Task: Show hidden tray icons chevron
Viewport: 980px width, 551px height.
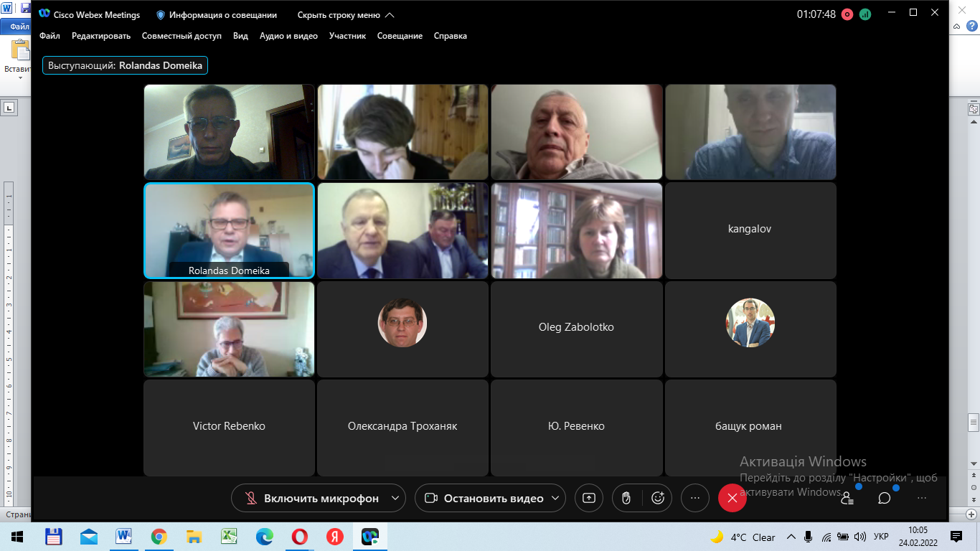Action: (x=791, y=537)
